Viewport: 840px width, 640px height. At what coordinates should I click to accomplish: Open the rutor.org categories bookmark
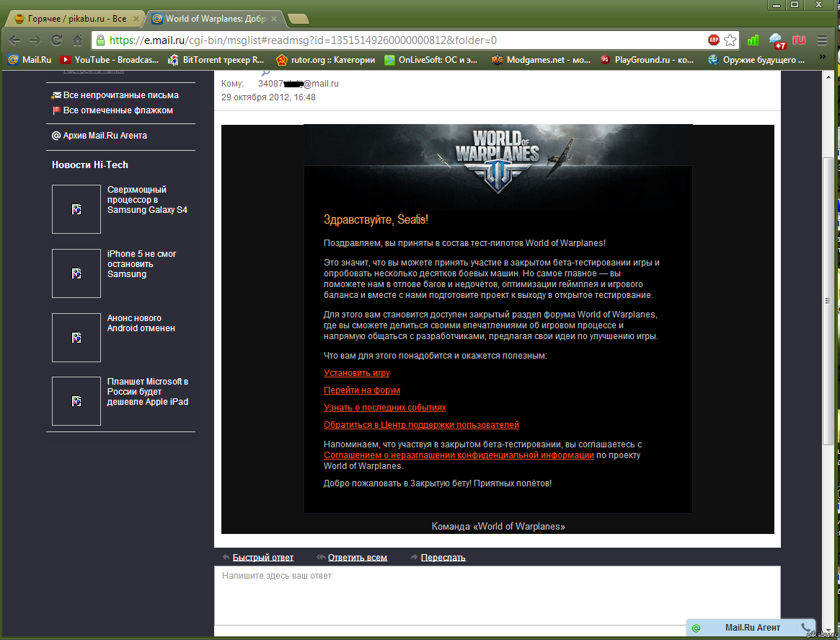[325, 60]
